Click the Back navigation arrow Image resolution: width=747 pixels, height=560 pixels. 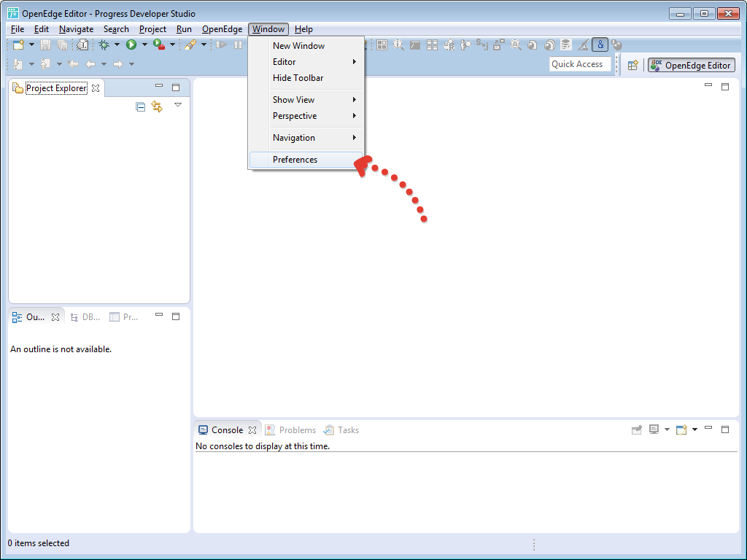coord(90,64)
